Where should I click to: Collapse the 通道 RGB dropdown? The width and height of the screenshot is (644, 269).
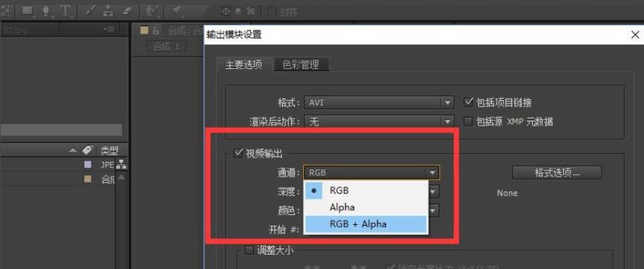372,173
